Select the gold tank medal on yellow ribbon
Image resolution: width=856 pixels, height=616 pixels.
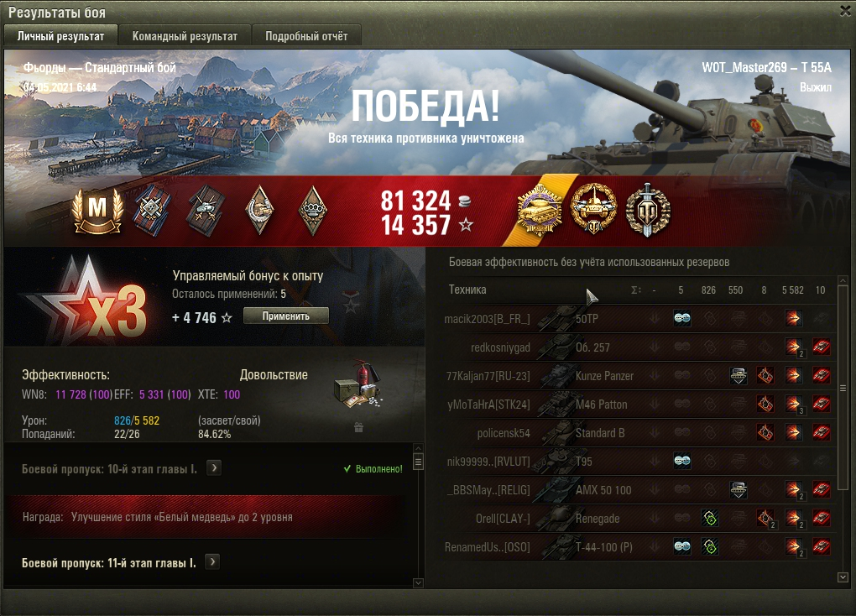[x=540, y=211]
